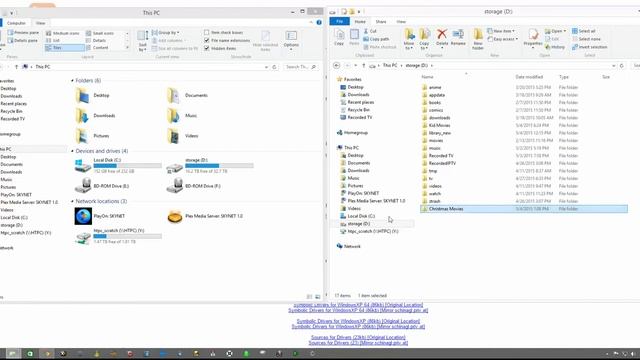
Task: Click Homegroup in storage window navigation pane
Action: point(352,133)
